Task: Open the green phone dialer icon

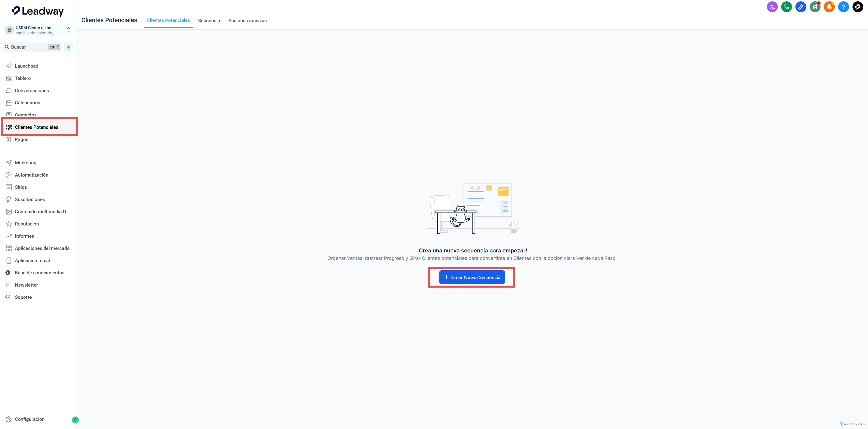Action: (786, 7)
